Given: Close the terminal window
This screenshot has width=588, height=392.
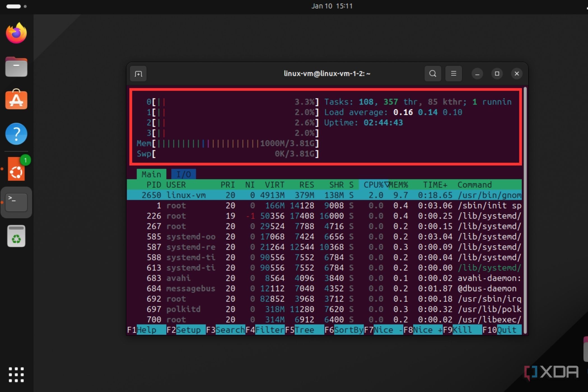Looking at the screenshot, I should click(517, 74).
